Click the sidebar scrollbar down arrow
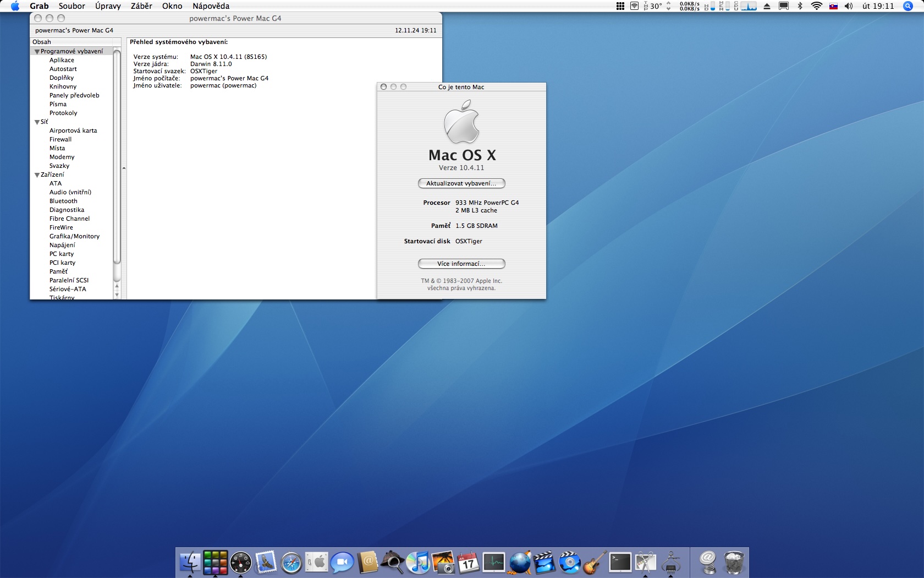 [x=117, y=295]
